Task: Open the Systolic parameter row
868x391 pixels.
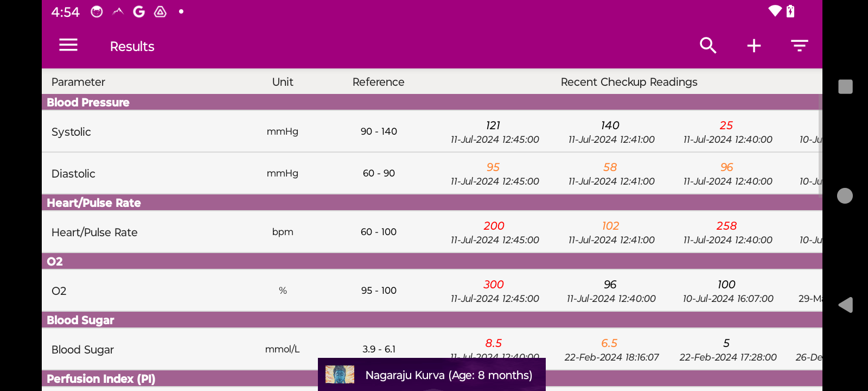Action: click(x=432, y=131)
